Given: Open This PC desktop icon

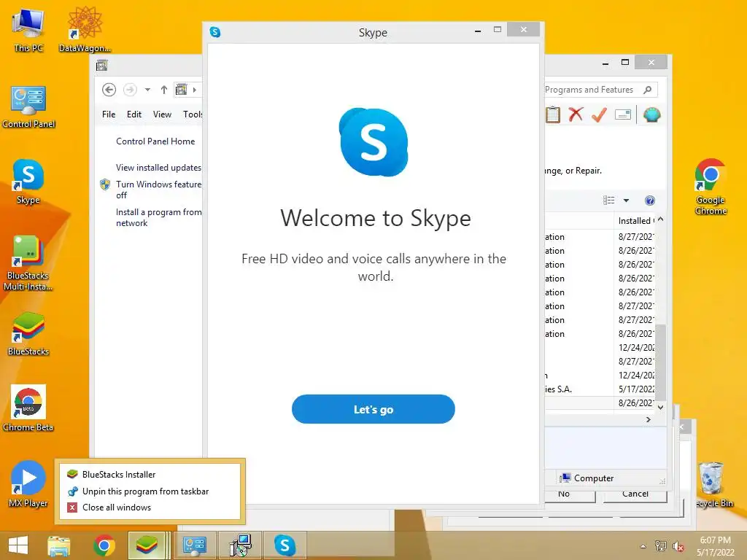Looking at the screenshot, I should (28, 31).
